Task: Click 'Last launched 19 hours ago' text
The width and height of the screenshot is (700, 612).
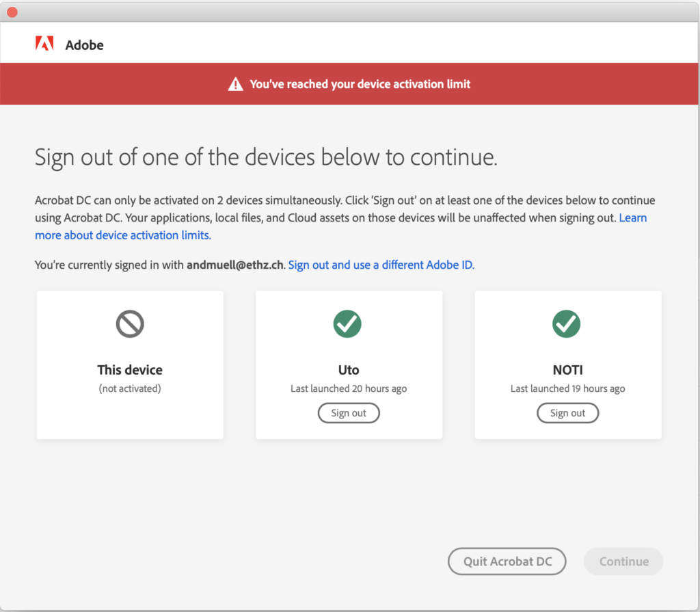Action: [568, 388]
